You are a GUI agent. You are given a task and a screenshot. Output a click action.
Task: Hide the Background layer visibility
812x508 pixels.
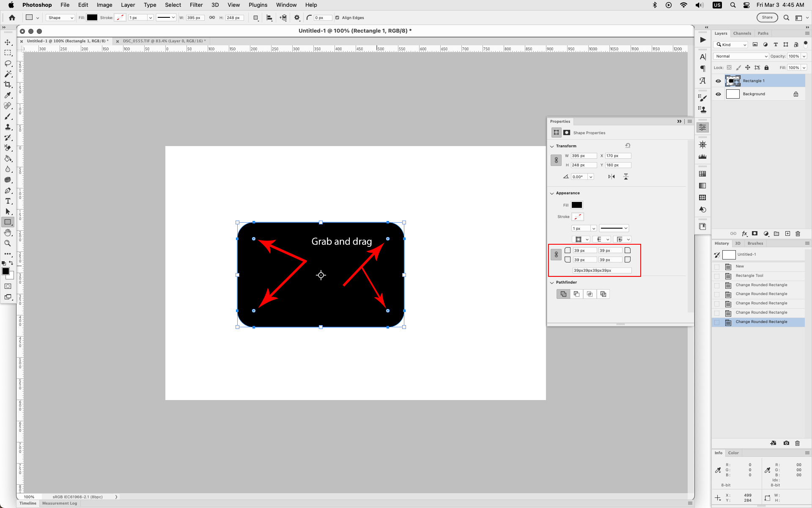coord(718,94)
